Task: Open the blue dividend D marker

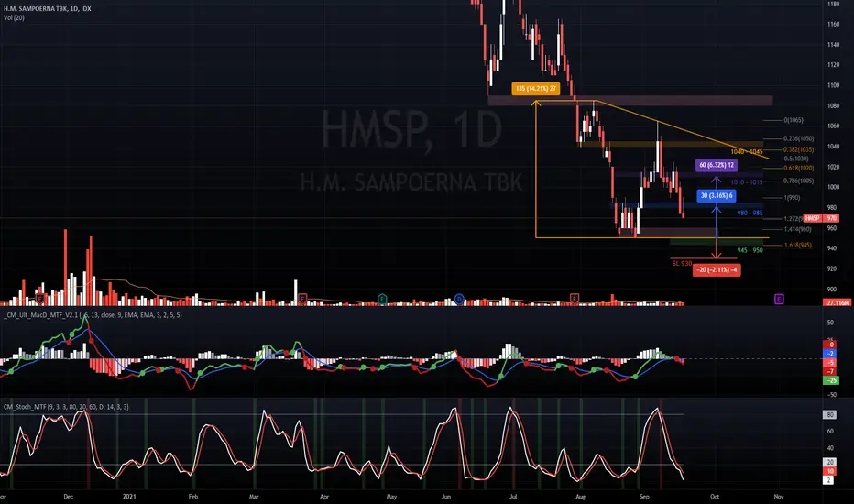Action: [x=459, y=299]
